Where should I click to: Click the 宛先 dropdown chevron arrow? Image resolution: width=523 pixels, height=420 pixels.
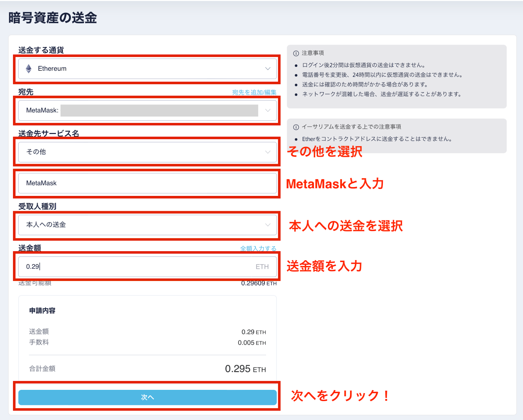click(x=268, y=111)
